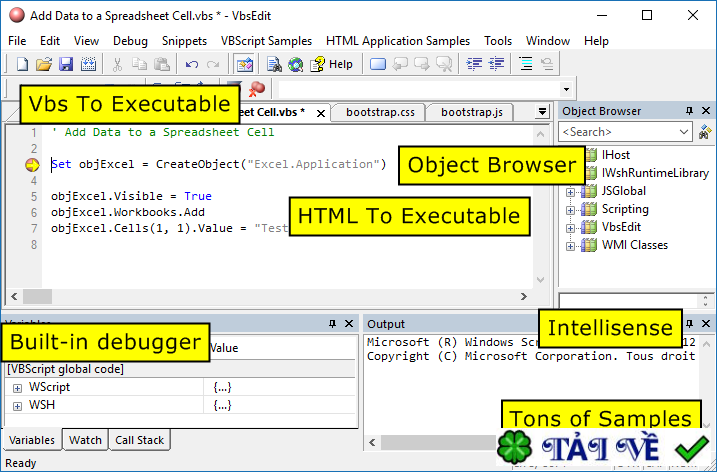717x472 pixels.
Task: Undo the last edit
Action: (x=192, y=64)
